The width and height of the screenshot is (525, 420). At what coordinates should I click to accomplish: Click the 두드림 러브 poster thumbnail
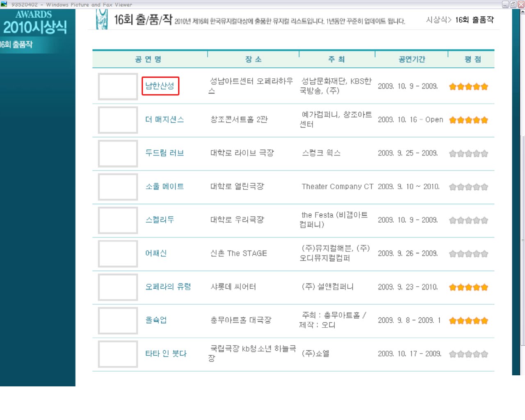(118, 153)
